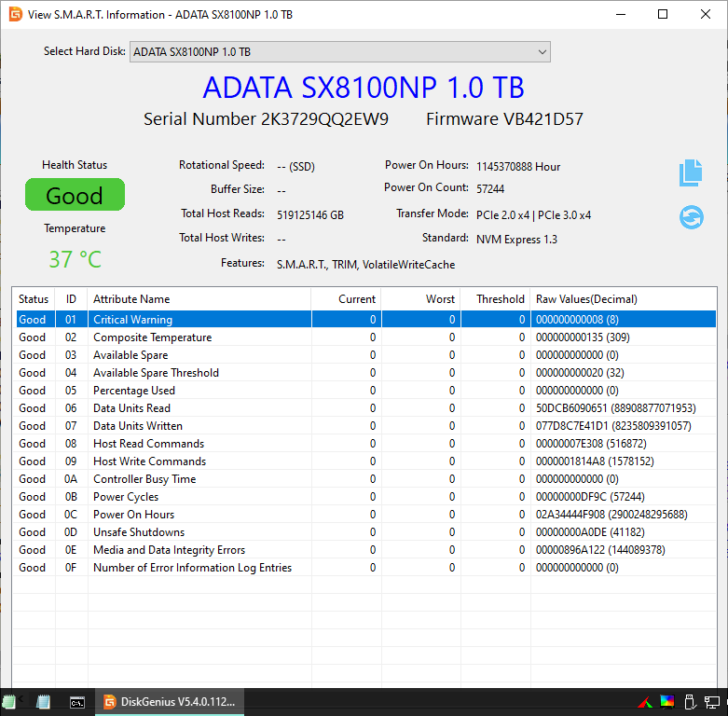Click the 37 °C temperature reading
Viewport: 728px width, 716px height.
point(76,259)
